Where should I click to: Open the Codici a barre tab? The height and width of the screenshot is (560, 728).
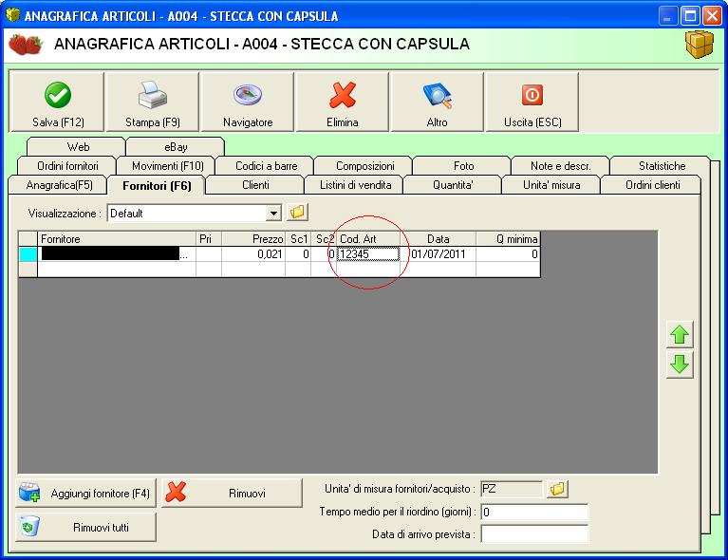266,166
